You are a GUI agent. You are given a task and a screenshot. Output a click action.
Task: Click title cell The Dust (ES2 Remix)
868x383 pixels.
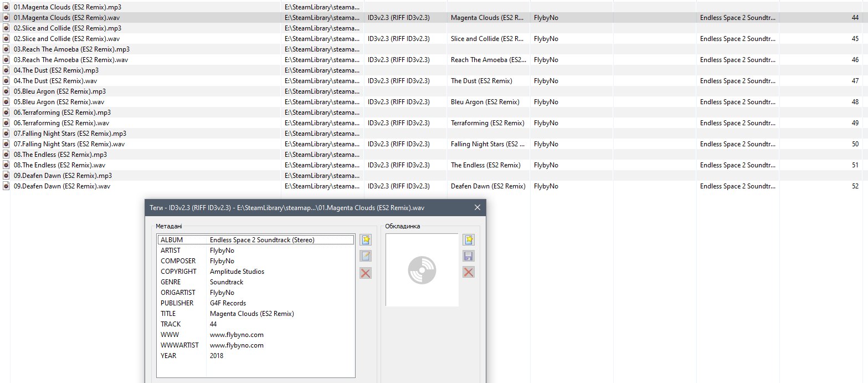click(x=481, y=81)
